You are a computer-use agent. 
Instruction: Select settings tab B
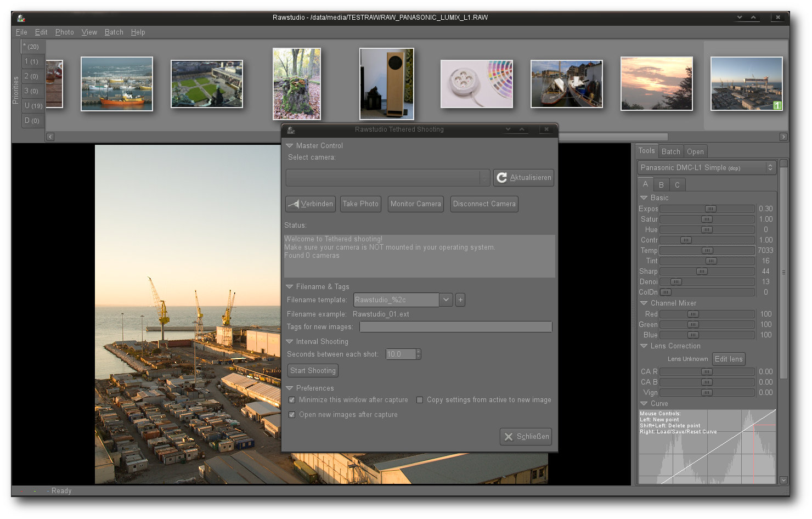coord(661,185)
